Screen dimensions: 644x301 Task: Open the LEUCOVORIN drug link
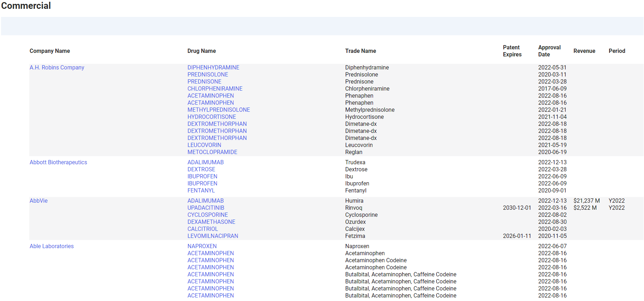click(x=204, y=145)
